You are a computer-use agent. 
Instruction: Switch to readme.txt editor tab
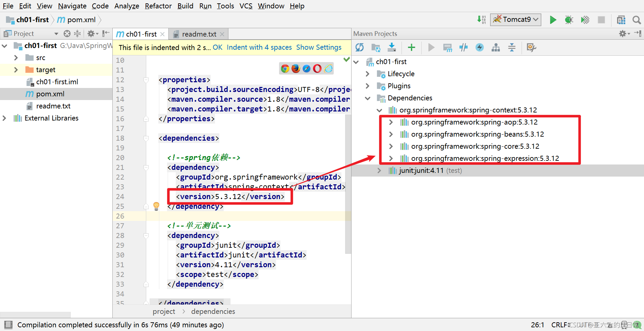pyautogui.click(x=199, y=34)
